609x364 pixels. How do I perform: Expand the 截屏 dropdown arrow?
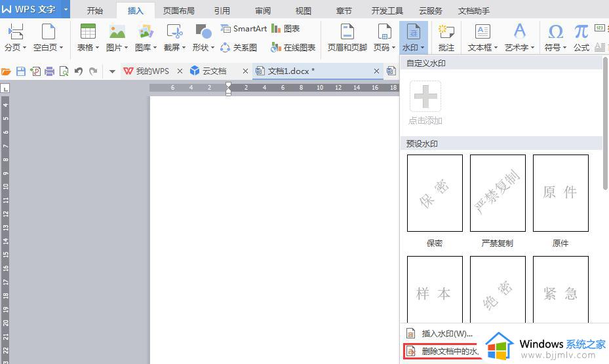pyautogui.click(x=184, y=48)
